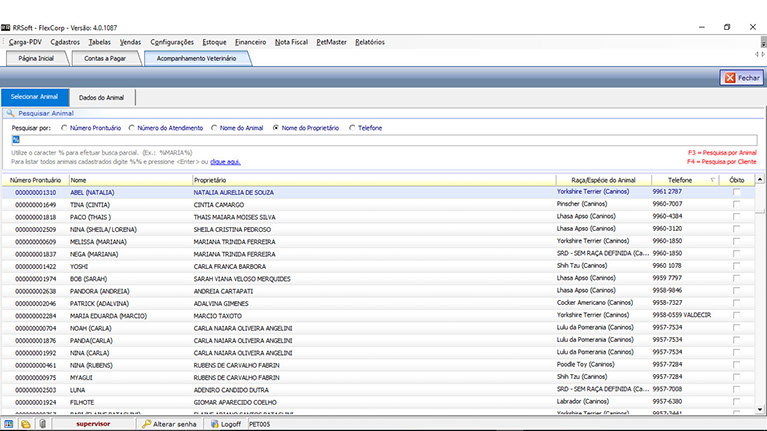Click the gray device icon in status bar
The image size is (767, 431).
tap(43, 424)
